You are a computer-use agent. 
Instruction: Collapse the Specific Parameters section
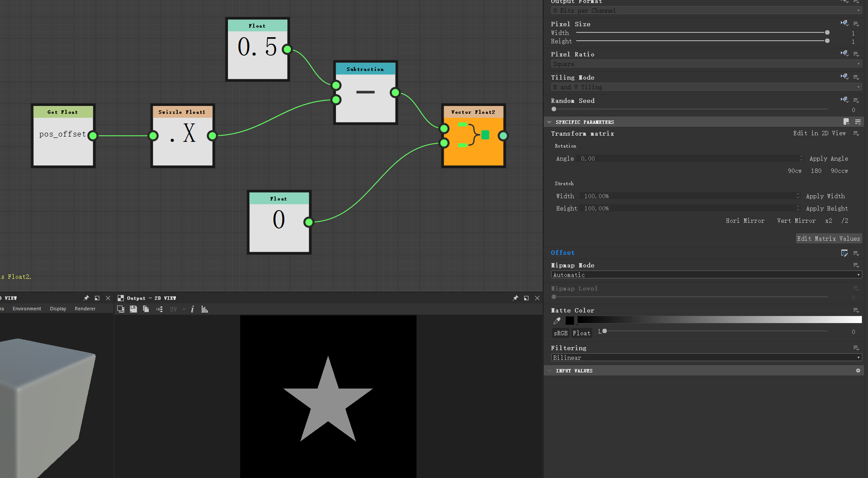(x=549, y=122)
